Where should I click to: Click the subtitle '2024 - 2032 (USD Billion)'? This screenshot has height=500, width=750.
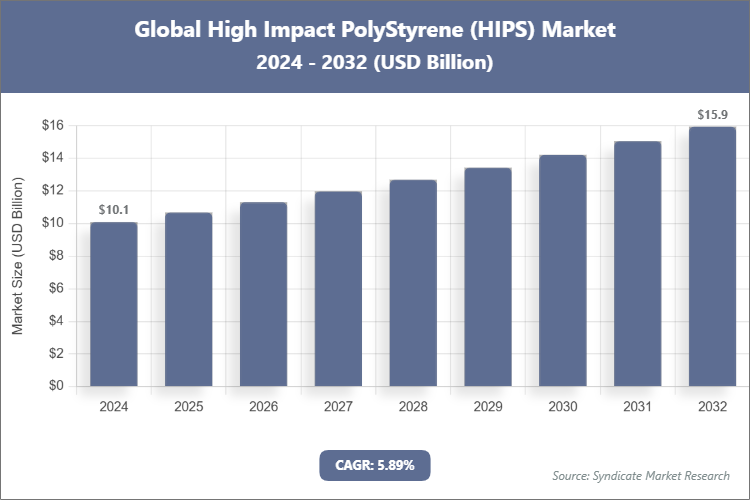tap(375, 62)
